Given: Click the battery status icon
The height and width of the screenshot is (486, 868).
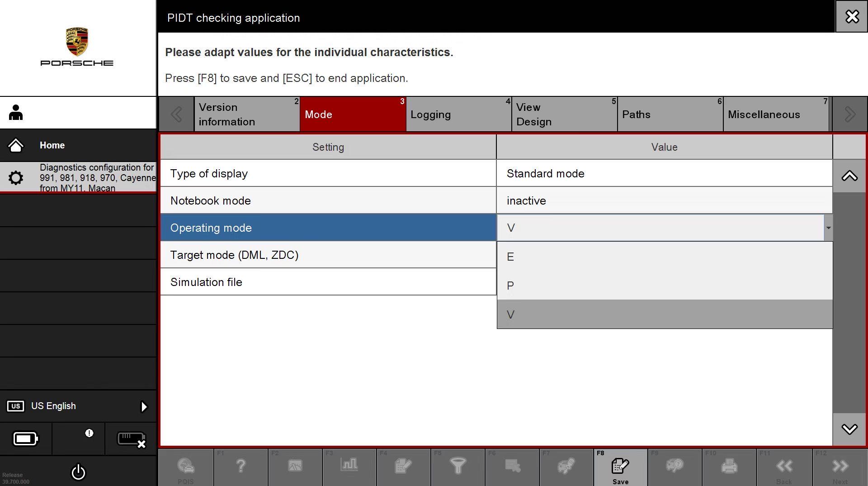Looking at the screenshot, I should [26, 438].
